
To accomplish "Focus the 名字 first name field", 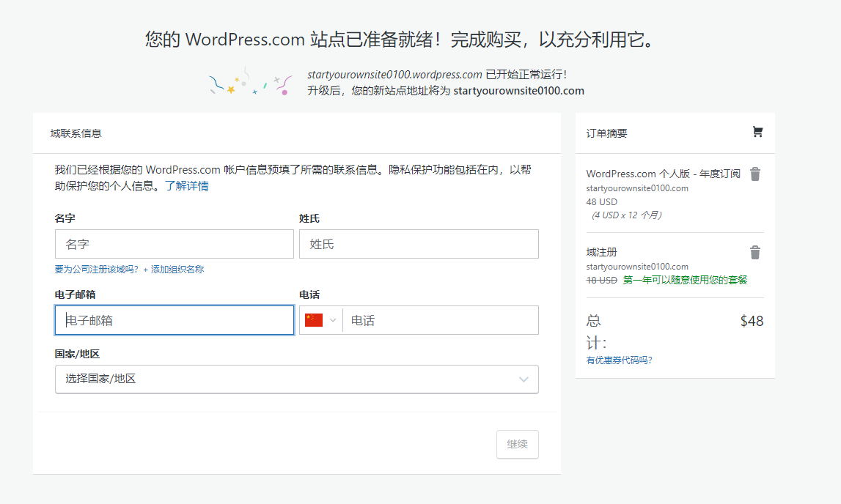I will (175, 244).
